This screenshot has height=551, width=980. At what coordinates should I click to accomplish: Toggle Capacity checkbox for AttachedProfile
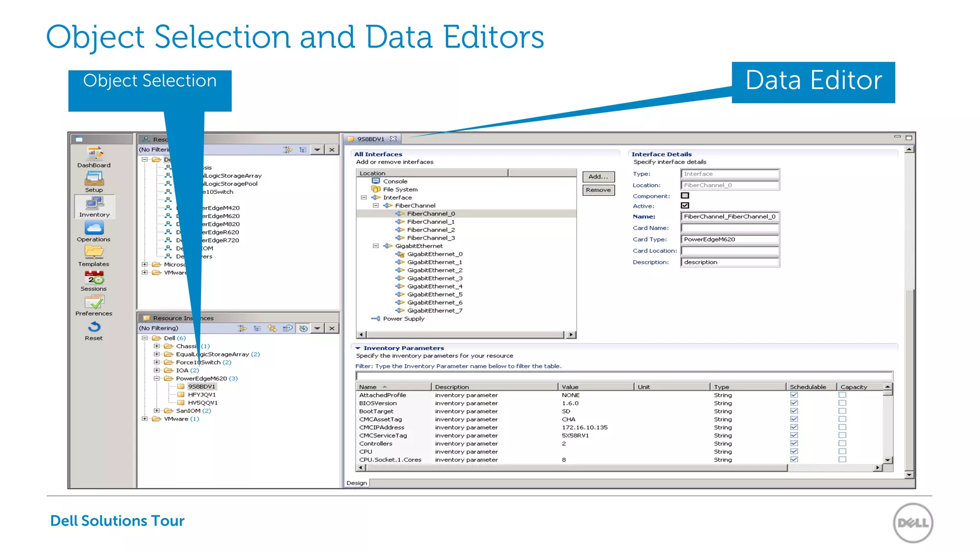[843, 395]
